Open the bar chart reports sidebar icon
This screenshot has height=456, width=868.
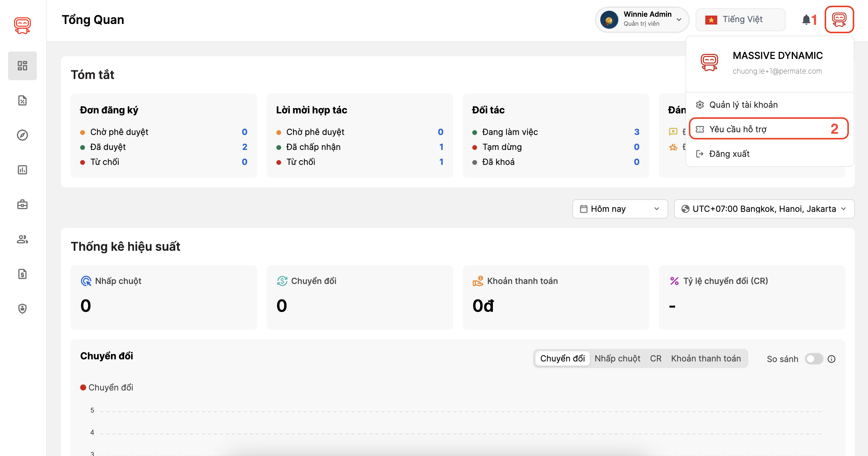[22, 170]
